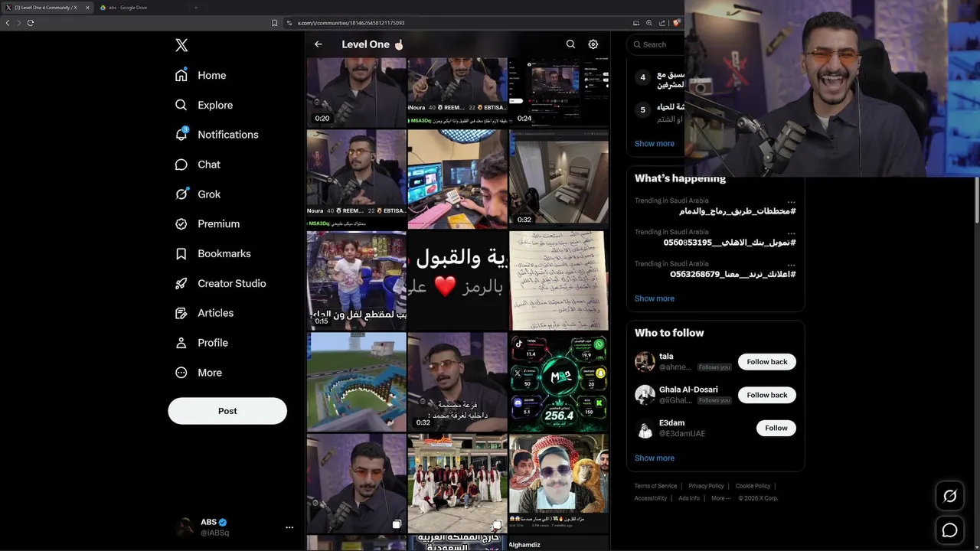Open the مخططات_طريق_رماح_والدمام hashtag

click(x=737, y=211)
